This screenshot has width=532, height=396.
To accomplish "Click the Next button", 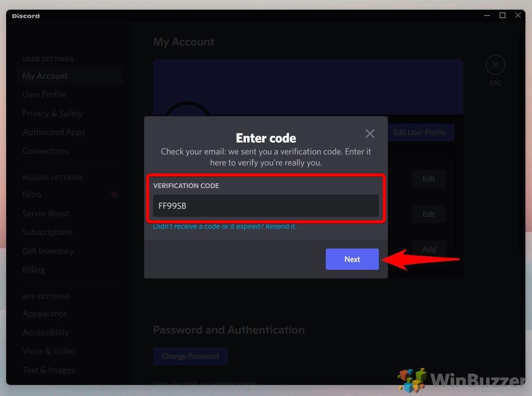I will pos(352,259).
